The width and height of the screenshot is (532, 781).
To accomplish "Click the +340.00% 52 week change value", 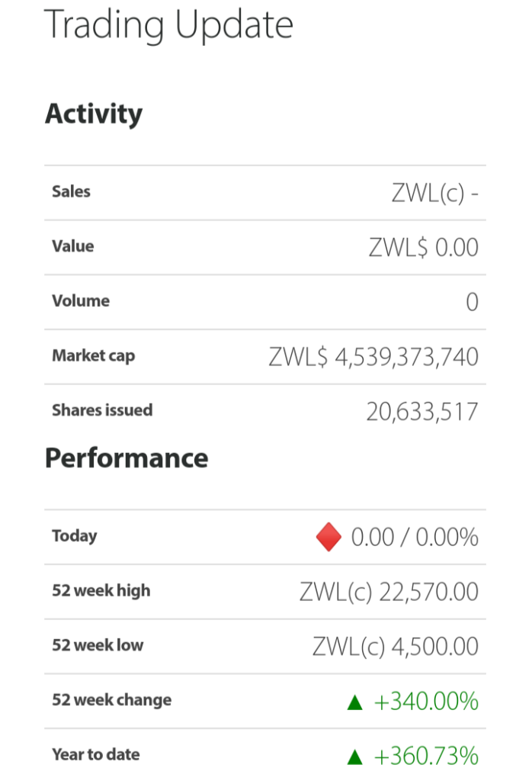I will tap(427, 702).
